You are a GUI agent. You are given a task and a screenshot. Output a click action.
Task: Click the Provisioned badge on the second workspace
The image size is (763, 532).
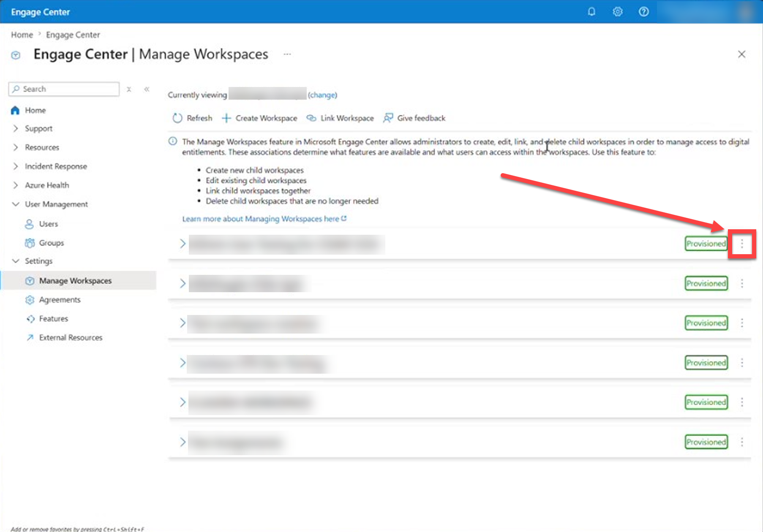(x=706, y=283)
